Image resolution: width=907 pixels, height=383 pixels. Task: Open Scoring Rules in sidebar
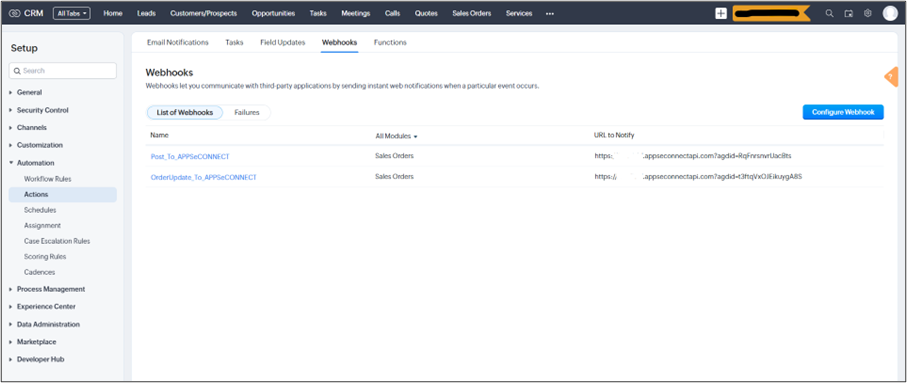click(x=45, y=256)
